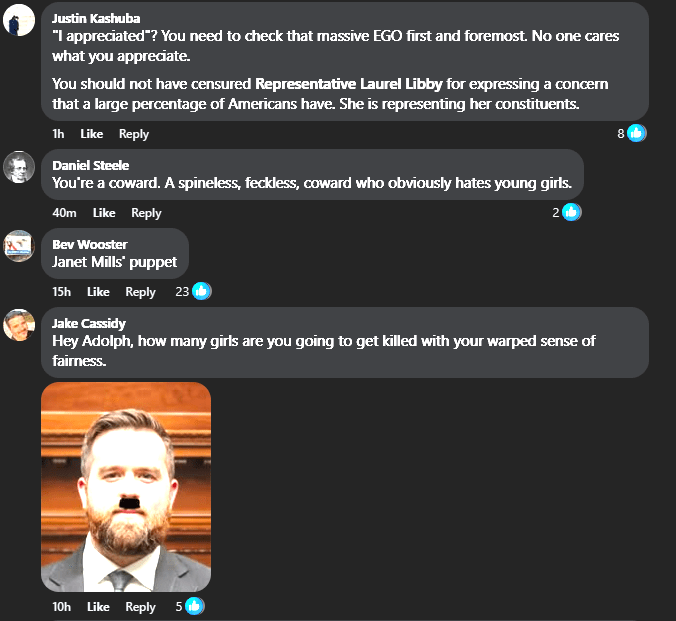676x621 pixels.
Task: Click Jake Cassidy's profile avatar
Action: 20,325
